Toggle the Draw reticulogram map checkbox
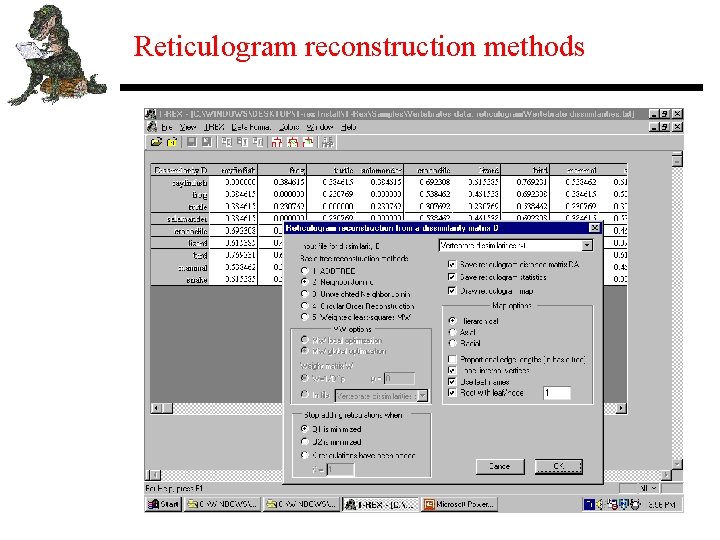 click(x=452, y=291)
